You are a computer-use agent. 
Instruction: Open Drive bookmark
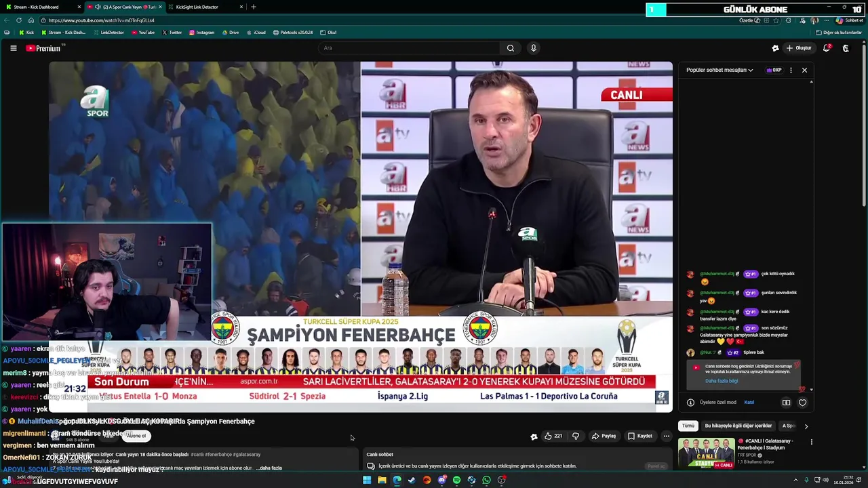(230, 33)
